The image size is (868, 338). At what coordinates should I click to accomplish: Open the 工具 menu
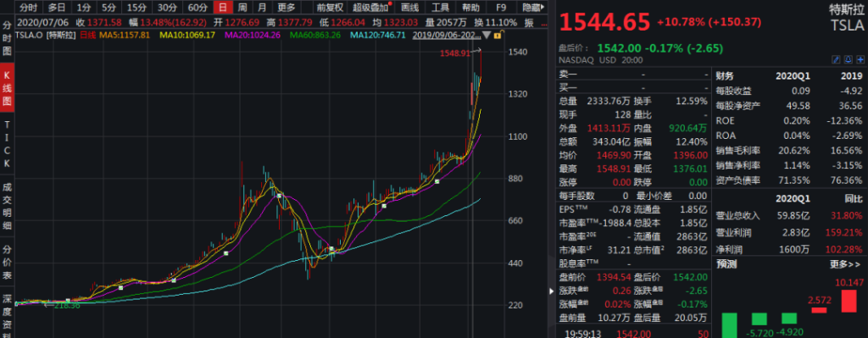click(x=440, y=8)
